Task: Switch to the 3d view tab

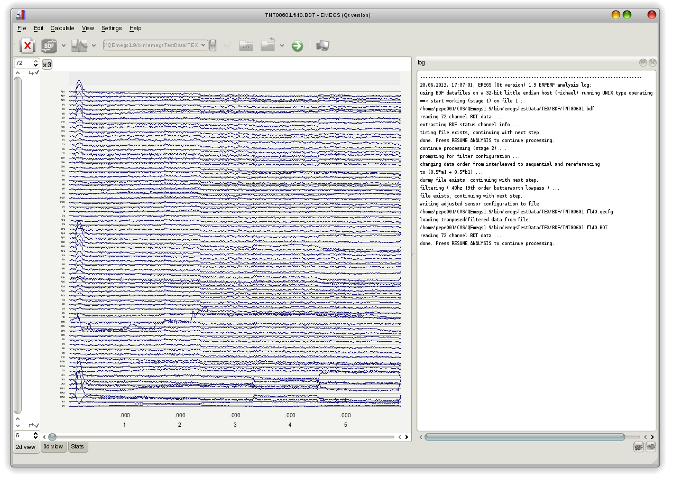Action: click(53, 447)
